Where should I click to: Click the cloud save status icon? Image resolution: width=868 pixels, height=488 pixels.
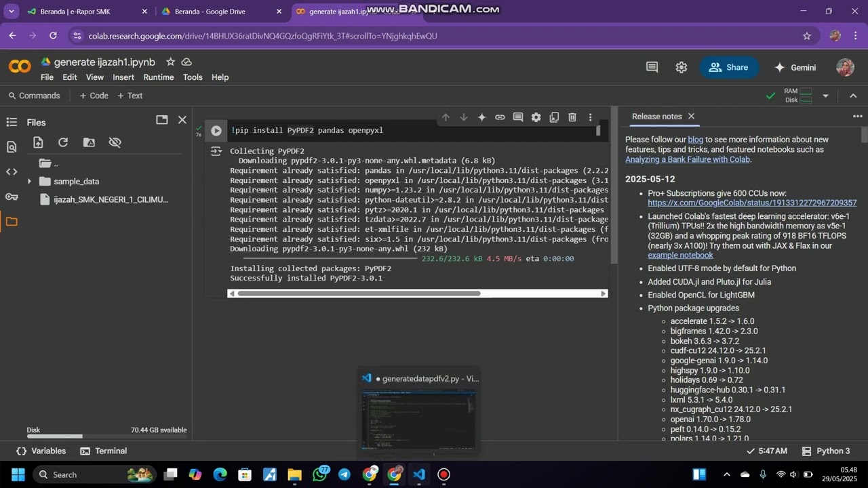pyautogui.click(x=186, y=62)
